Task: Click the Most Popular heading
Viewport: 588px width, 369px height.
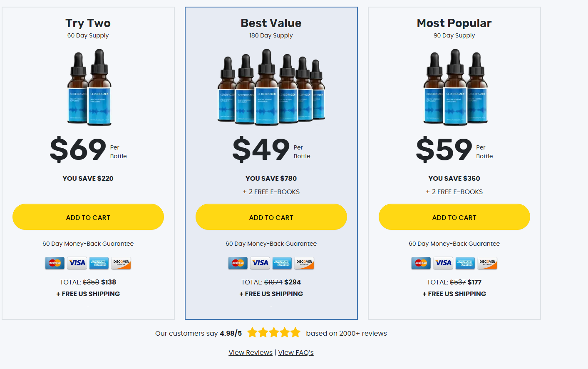Action: (454, 23)
